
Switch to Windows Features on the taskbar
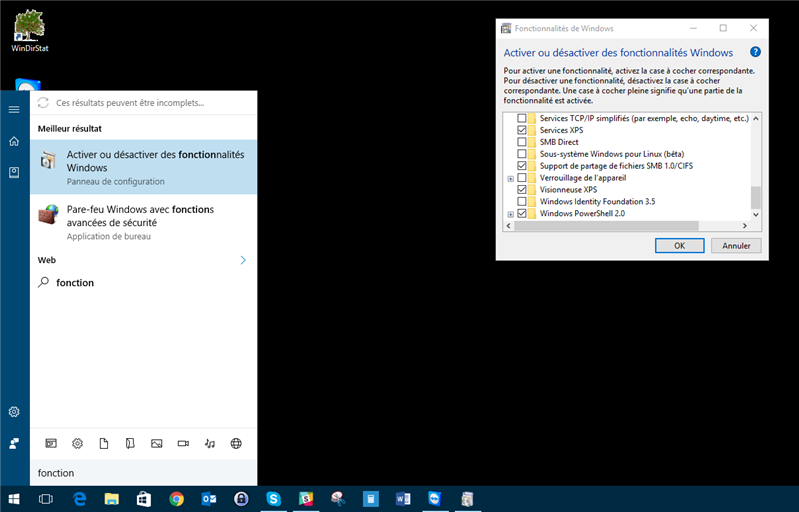467,499
